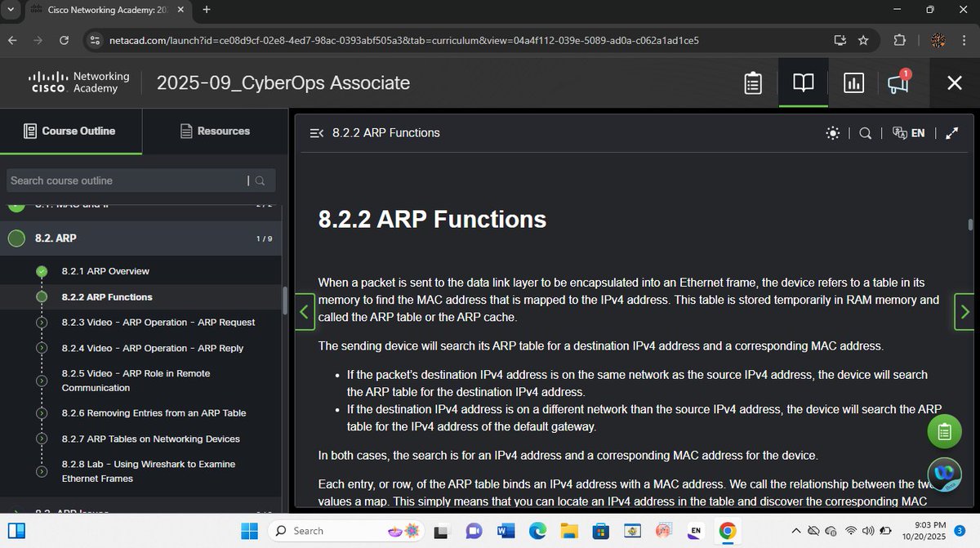This screenshot has height=548, width=980.
Task: Click the netacad.com address bar URL
Action: click(403, 40)
